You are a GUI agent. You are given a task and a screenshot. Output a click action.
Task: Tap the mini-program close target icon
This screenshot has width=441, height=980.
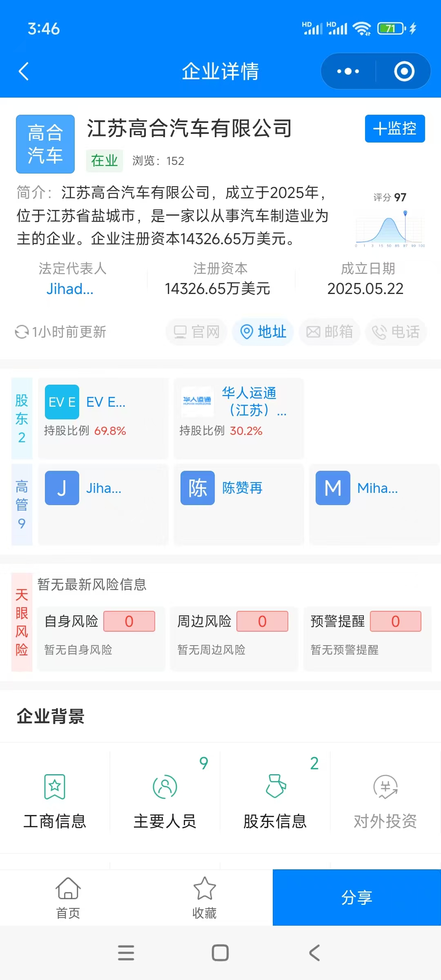coord(404,71)
